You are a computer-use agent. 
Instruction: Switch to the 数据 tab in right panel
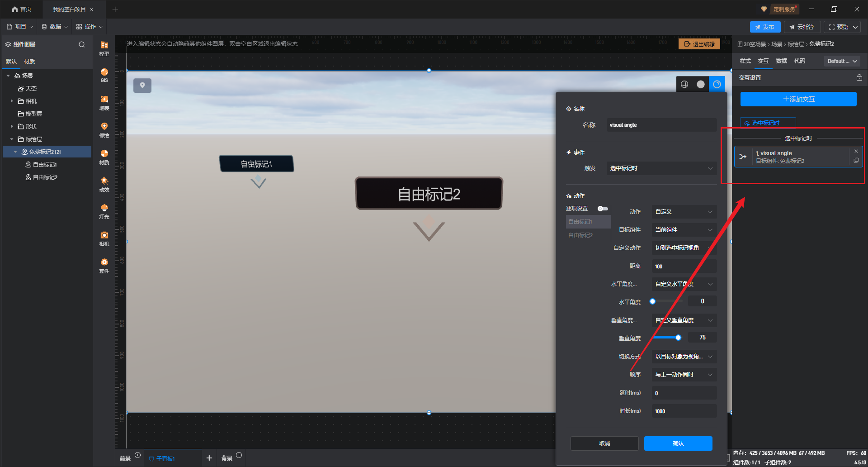tap(781, 61)
